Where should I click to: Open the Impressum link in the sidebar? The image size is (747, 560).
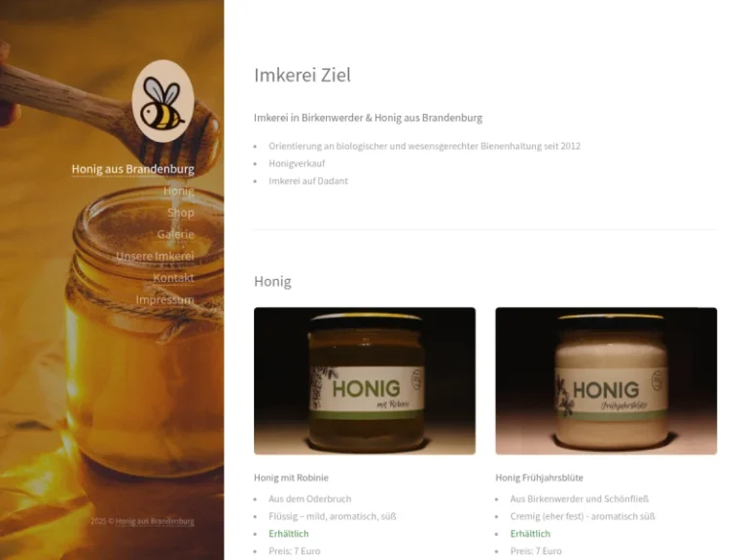[164, 299]
